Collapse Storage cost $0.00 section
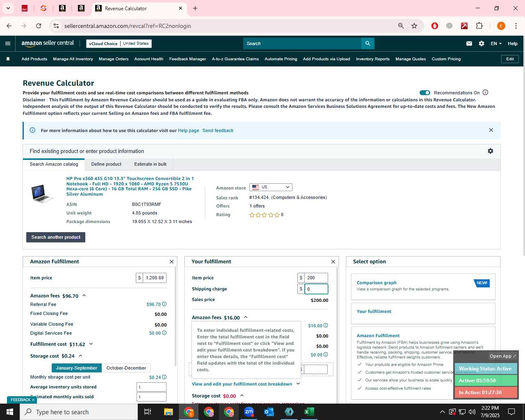Screen dimensions: 525x420 tap(242, 395)
